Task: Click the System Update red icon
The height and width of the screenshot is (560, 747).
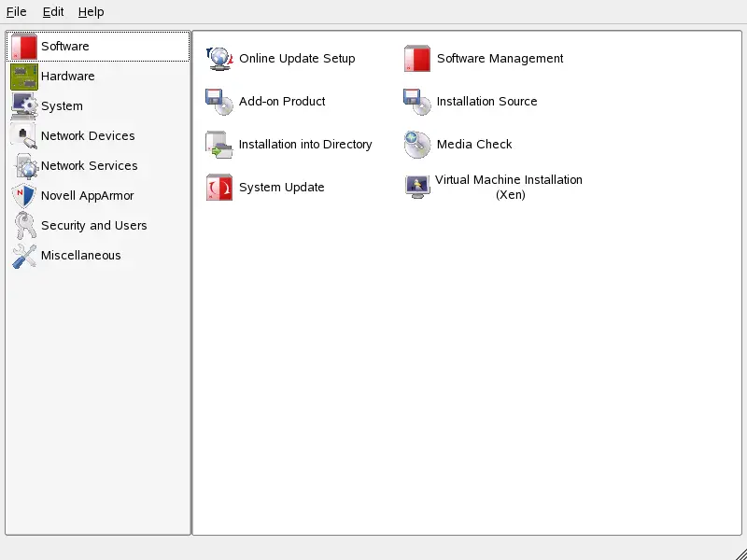Action: 218,188
